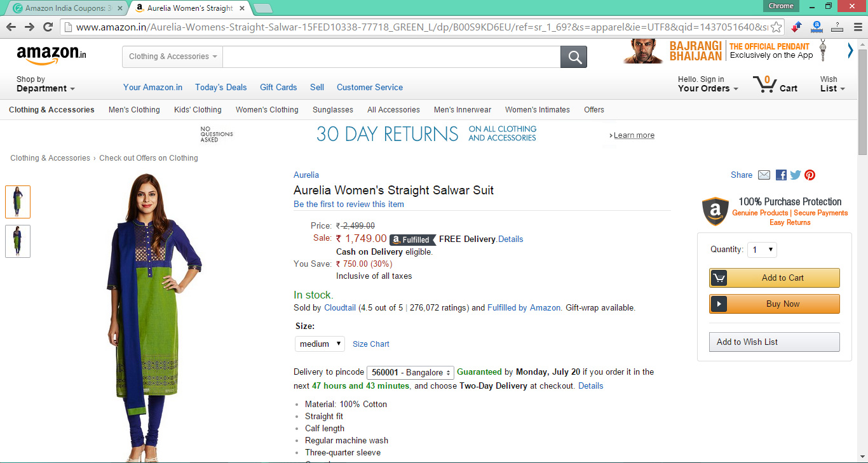
Task: Click the Add to Cart button
Action: pyautogui.click(x=774, y=278)
